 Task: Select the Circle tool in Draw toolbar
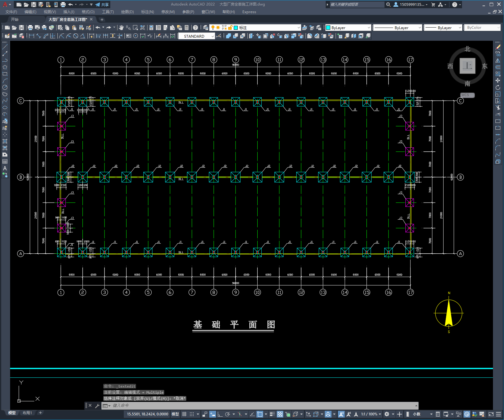pos(5,87)
